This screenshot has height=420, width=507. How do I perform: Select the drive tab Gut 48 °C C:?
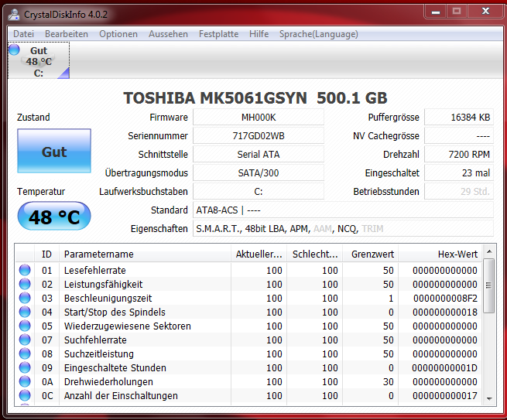39,61
